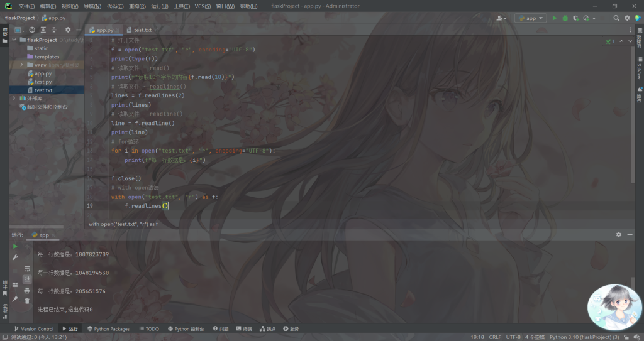
Task: Collapse the flaskProject root folder
Action: pyautogui.click(x=14, y=40)
